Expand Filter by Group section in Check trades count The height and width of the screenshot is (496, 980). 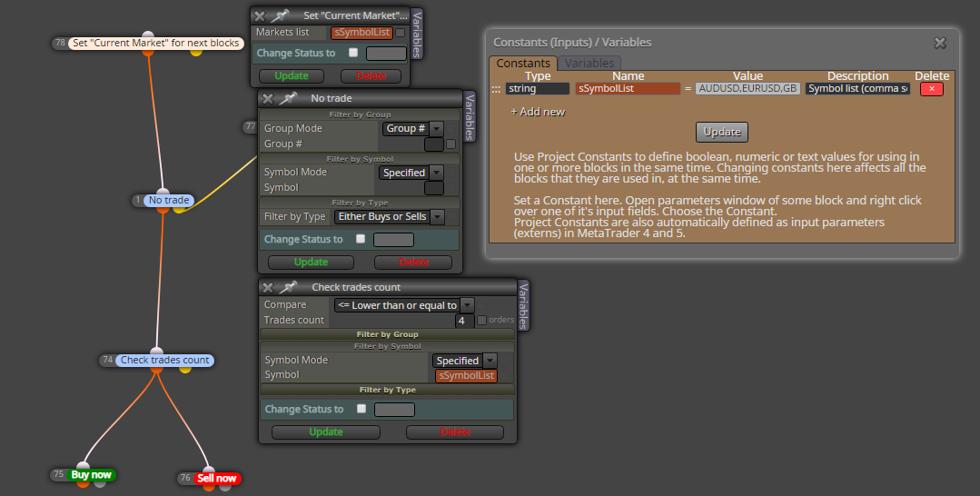pyautogui.click(x=388, y=334)
